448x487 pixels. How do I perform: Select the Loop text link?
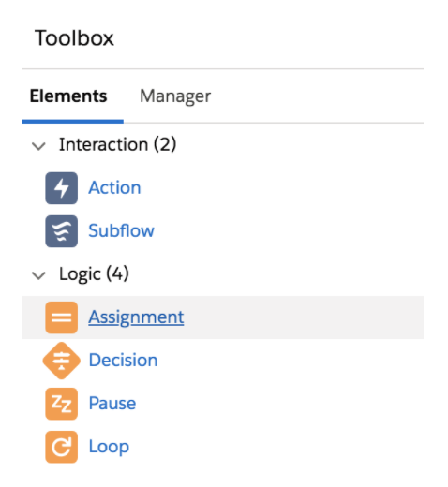click(x=109, y=447)
